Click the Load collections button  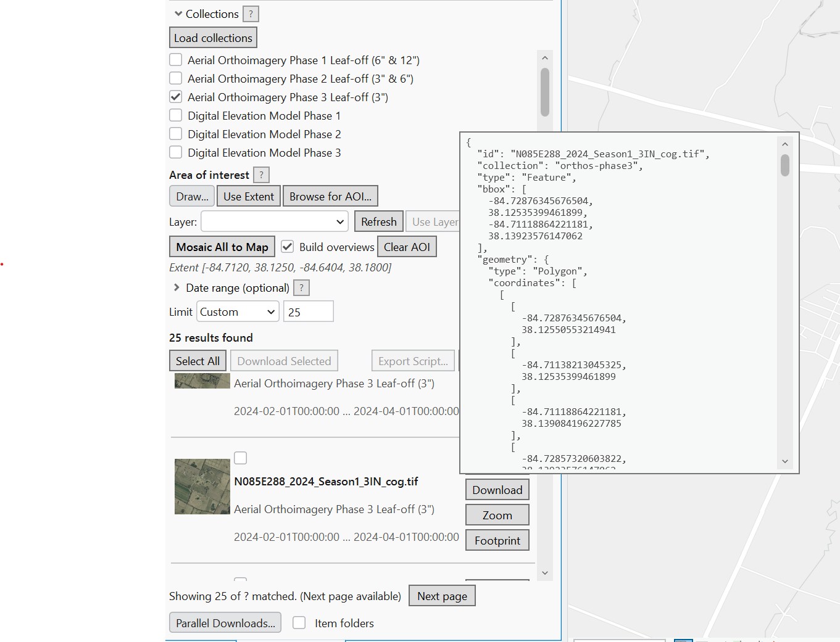(213, 38)
